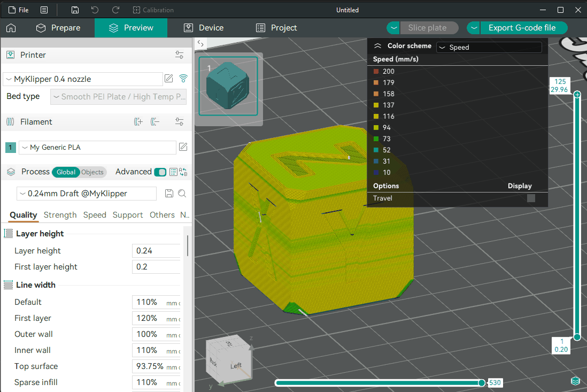
Task: Click the printer Wi-Fi connection icon
Action: coord(183,79)
